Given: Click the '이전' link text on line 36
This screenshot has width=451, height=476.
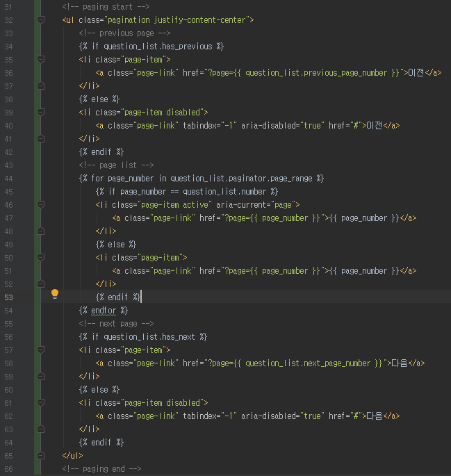Looking at the screenshot, I should click(x=416, y=73).
